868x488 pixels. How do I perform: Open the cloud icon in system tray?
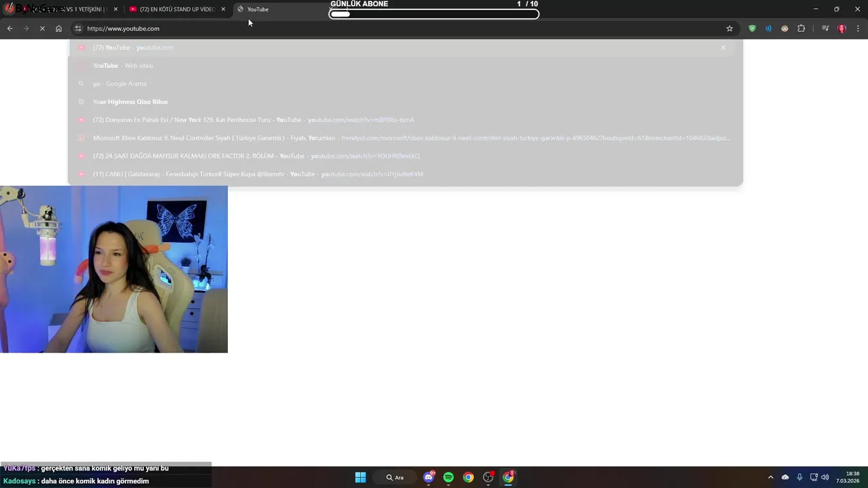coord(785,477)
